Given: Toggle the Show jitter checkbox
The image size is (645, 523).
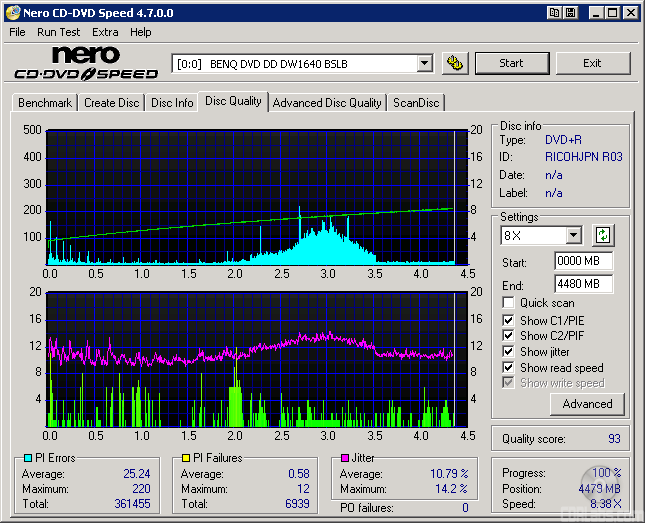Looking at the screenshot, I should [509, 352].
